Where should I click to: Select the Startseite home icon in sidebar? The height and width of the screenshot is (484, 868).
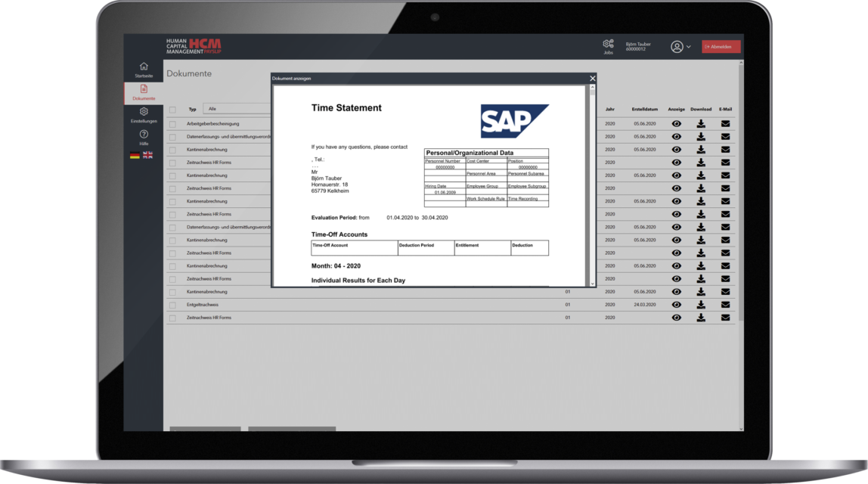[x=142, y=67]
